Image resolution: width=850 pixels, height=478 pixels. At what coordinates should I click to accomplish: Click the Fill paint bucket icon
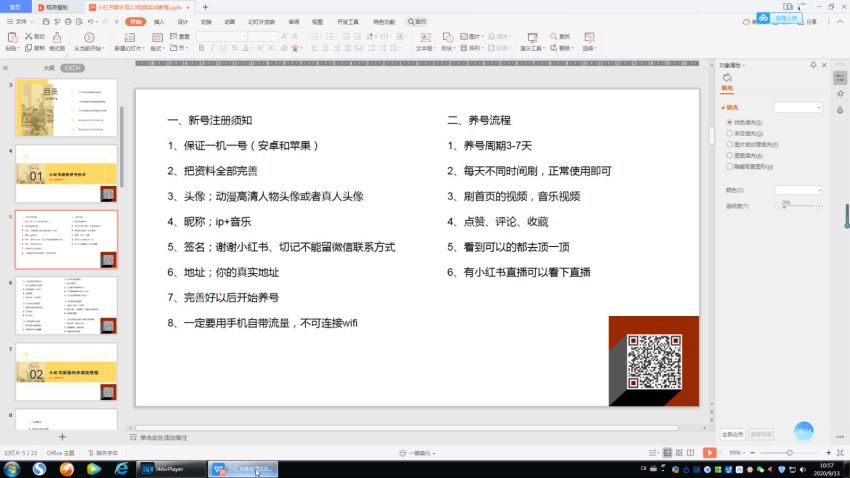pyautogui.click(x=727, y=79)
